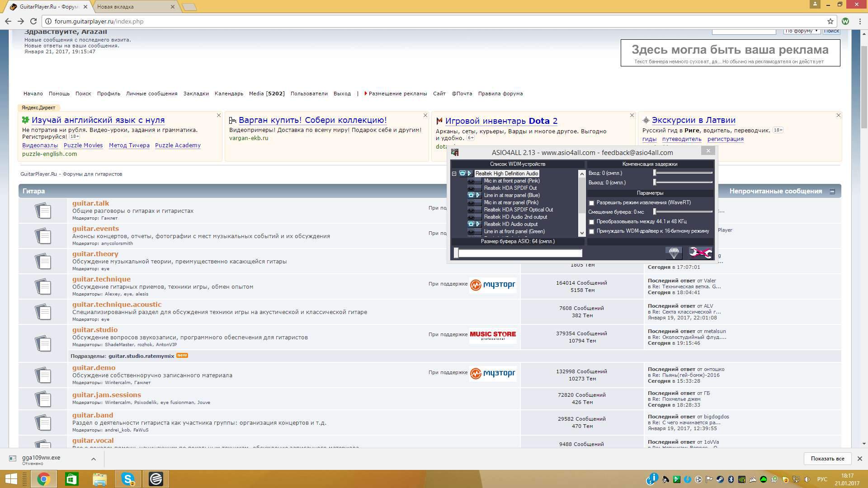Switch to the Новая вкладка tab
The image size is (868, 488).
tap(115, 7)
